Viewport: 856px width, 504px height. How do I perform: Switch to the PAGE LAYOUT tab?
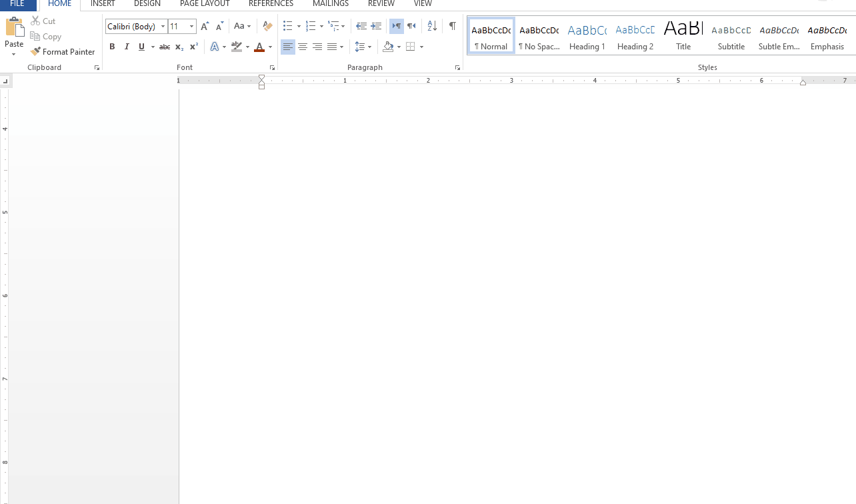tap(205, 4)
